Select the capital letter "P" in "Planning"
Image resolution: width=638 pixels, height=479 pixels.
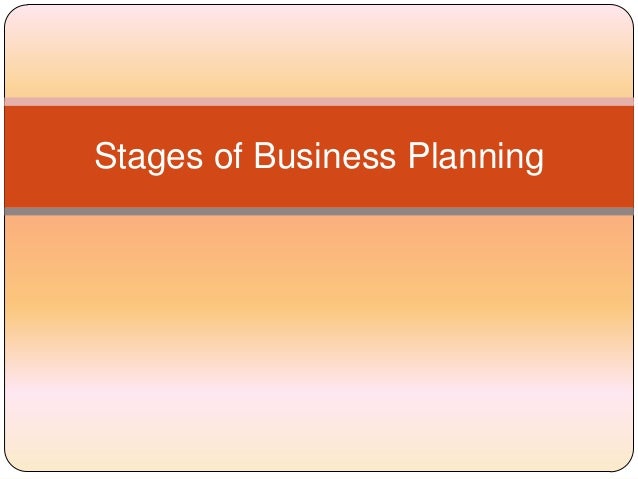pyautogui.click(x=418, y=155)
